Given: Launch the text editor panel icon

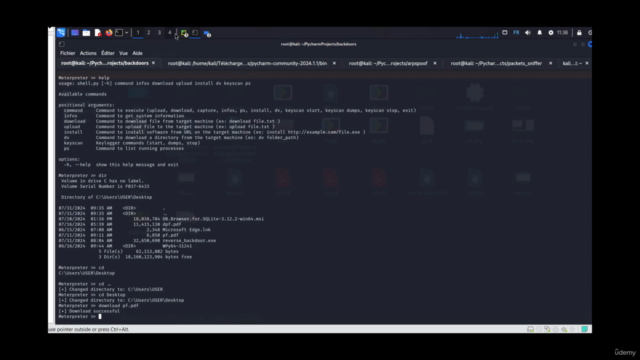Looking at the screenshot, I should [x=98, y=33].
